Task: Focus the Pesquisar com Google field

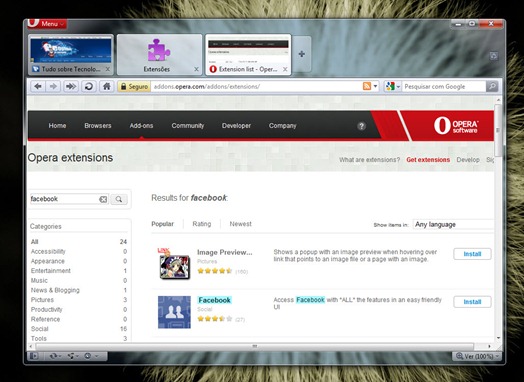Action: point(443,87)
